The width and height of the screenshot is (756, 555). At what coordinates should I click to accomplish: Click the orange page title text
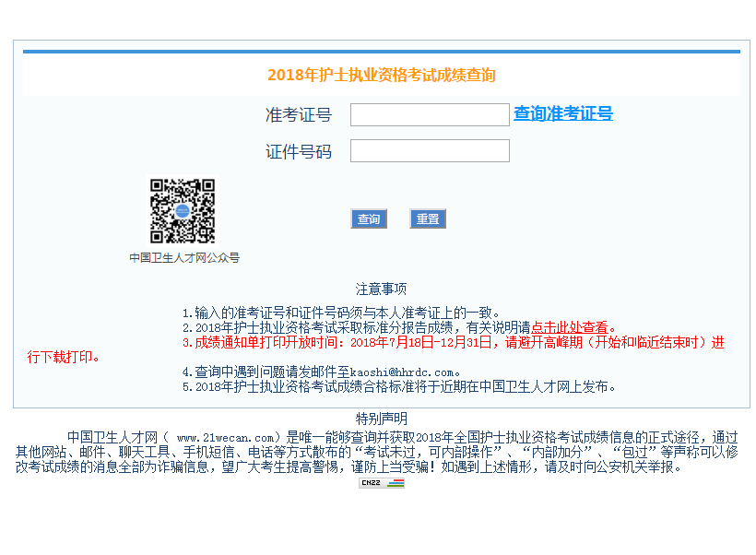point(381,75)
